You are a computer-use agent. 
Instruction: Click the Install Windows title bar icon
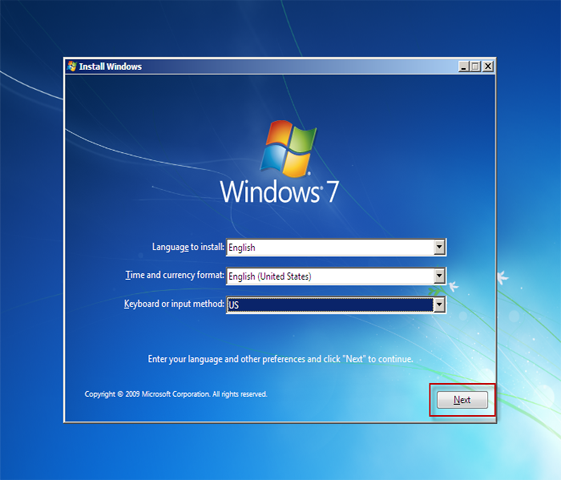click(x=72, y=66)
